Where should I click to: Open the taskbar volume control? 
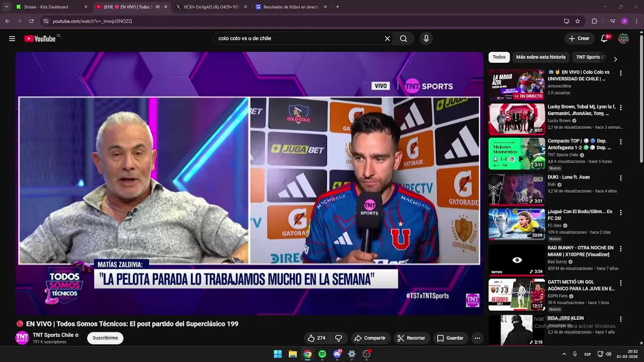pyautogui.click(x=608, y=354)
